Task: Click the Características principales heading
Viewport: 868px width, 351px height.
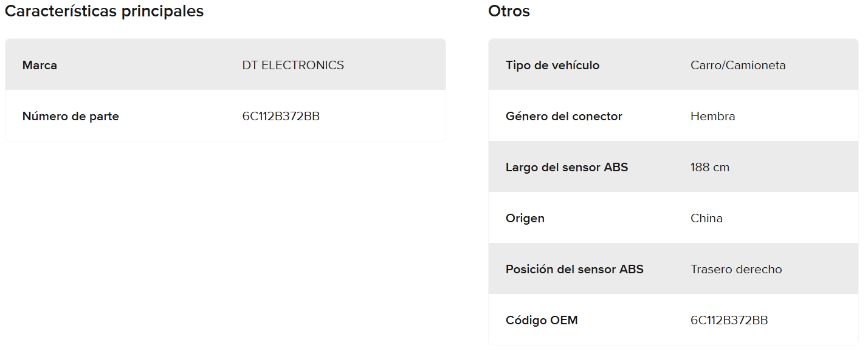Action: click(104, 12)
